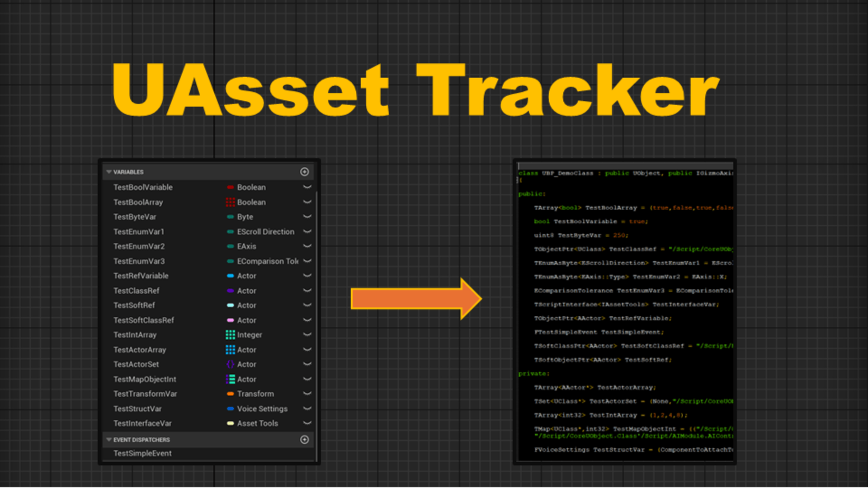Click the input bar atop the code panel
This screenshot has width=868, height=488.
point(626,166)
